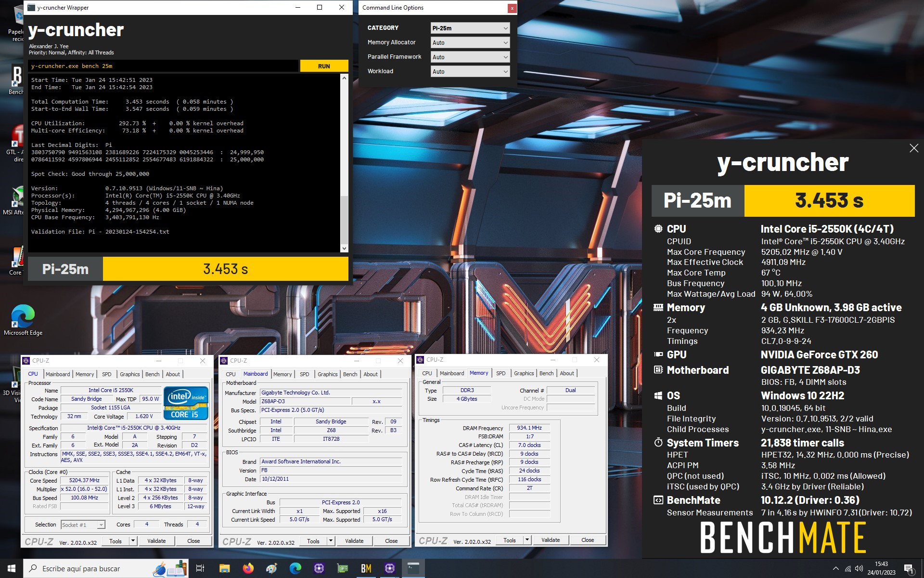Open the Memory tab in first CPU-Z window
The width and height of the screenshot is (924, 578).
pos(85,374)
